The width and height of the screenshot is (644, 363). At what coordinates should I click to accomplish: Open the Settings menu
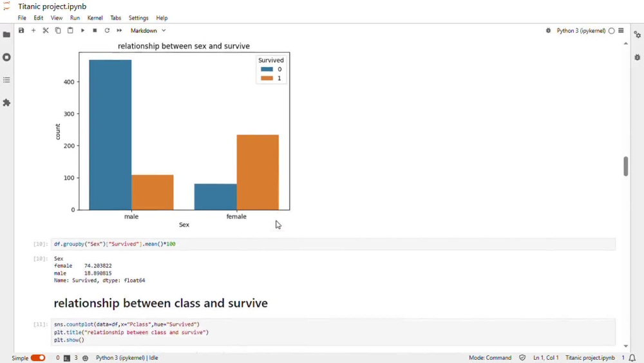(x=138, y=18)
